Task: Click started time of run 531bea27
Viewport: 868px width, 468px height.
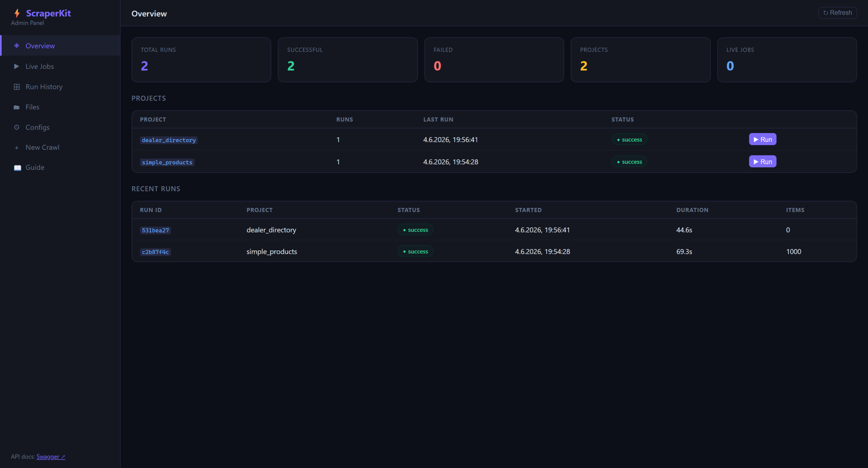Action: [542, 230]
